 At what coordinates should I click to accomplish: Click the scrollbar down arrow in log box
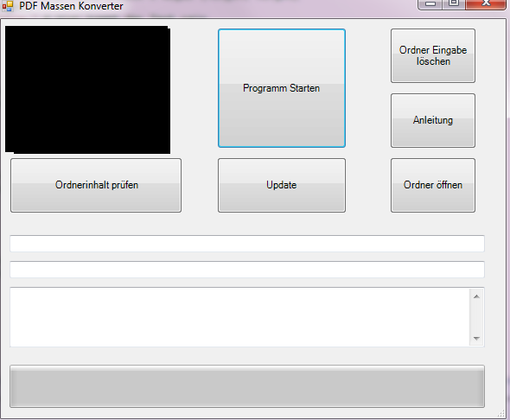pos(477,339)
